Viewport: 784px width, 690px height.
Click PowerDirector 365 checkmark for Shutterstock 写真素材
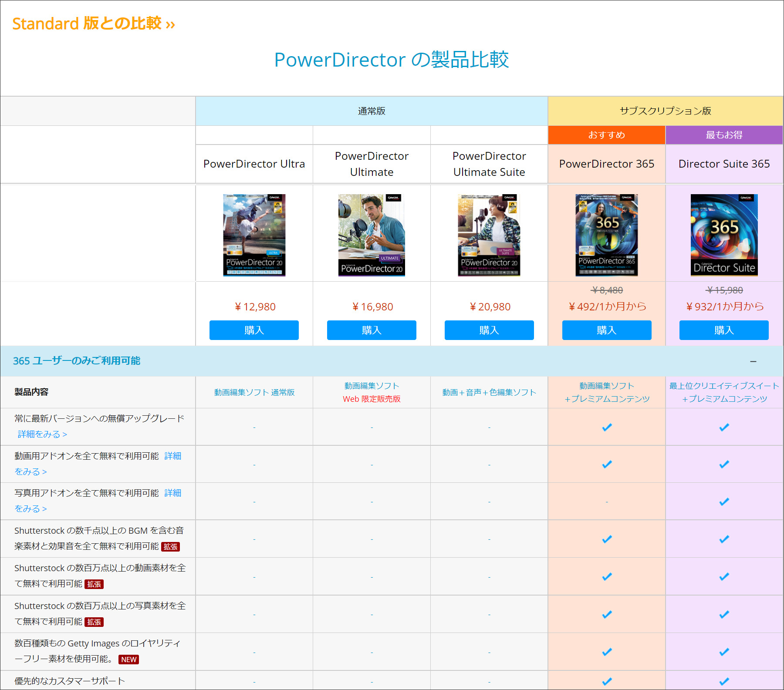tap(607, 614)
